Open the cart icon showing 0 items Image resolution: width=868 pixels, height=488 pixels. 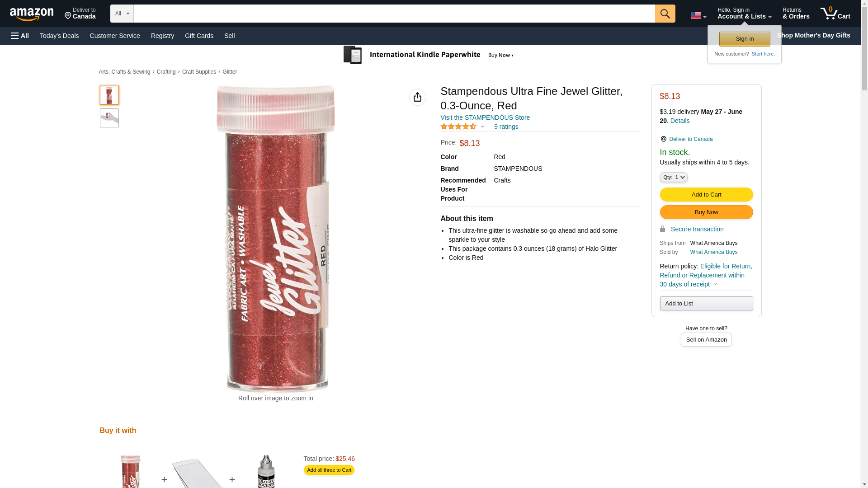pos(835,14)
